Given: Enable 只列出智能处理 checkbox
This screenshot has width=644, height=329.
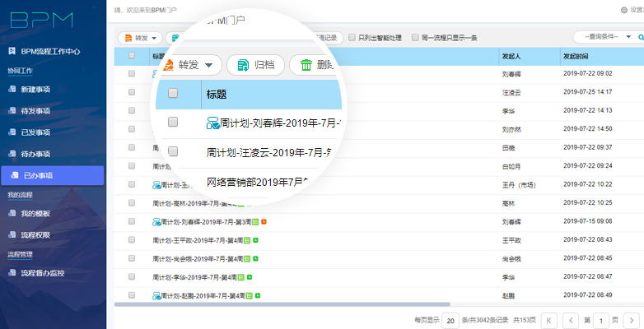Looking at the screenshot, I should click(x=352, y=37).
